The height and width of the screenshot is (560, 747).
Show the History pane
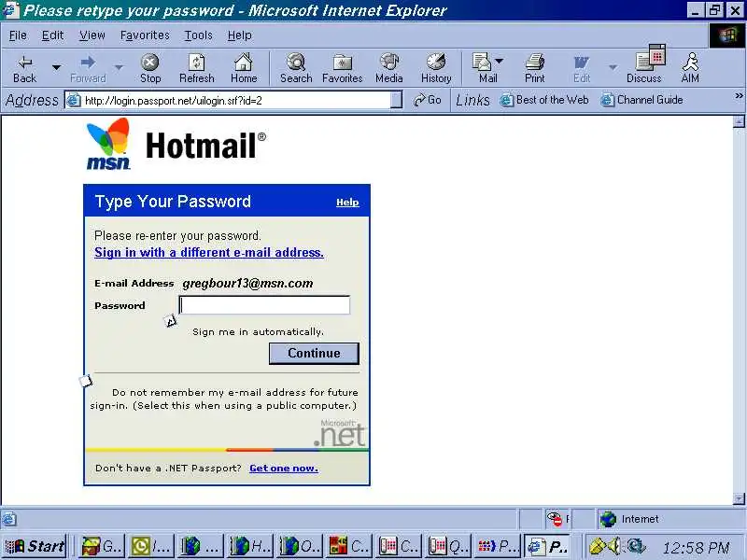(435, 67)
